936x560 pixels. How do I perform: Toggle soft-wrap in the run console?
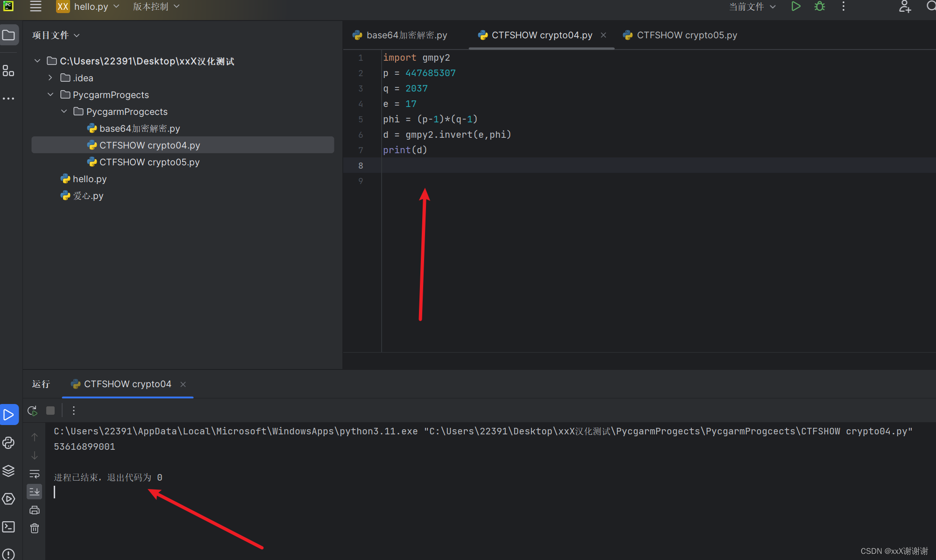point(35,474)
